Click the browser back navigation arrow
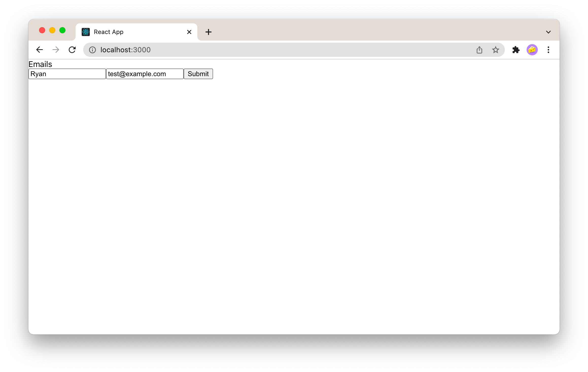 pyautogui.click(x=39, y=50)
